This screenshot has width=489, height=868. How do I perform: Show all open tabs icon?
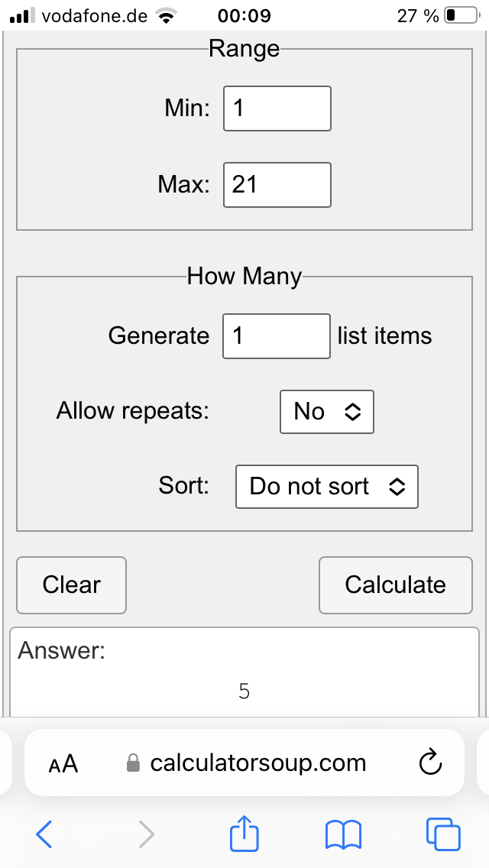444,834
